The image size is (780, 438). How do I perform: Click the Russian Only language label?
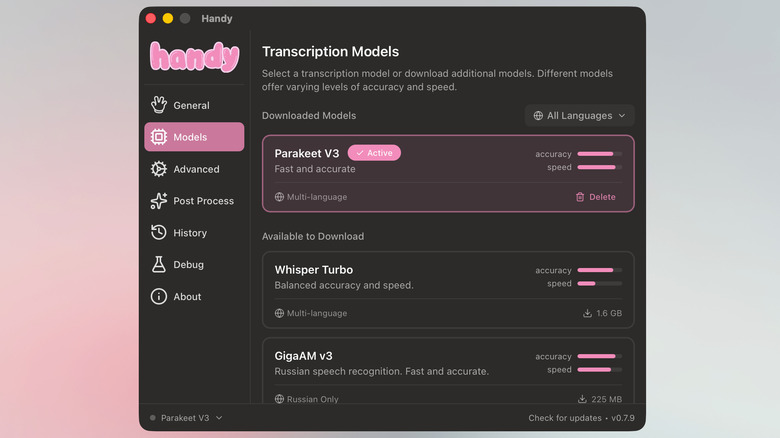(312, 399)
